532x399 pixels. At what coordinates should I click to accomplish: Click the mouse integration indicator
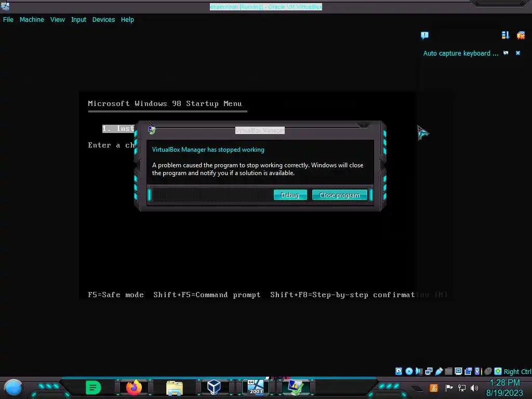coord(488,371)
